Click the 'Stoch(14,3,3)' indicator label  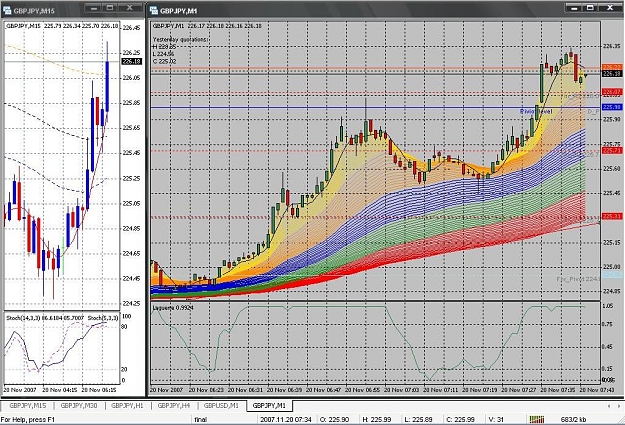(23, 318)
